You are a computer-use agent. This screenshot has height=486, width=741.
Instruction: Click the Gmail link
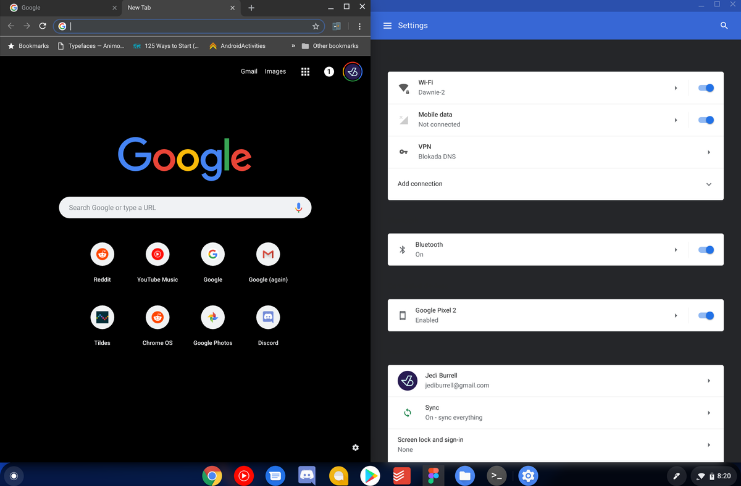coord(249,71)
